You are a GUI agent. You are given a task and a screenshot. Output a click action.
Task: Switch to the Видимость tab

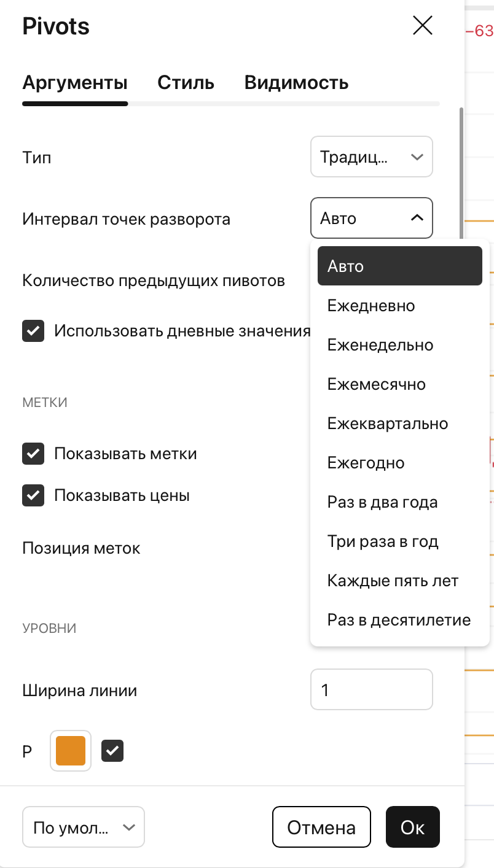(296, 82)
